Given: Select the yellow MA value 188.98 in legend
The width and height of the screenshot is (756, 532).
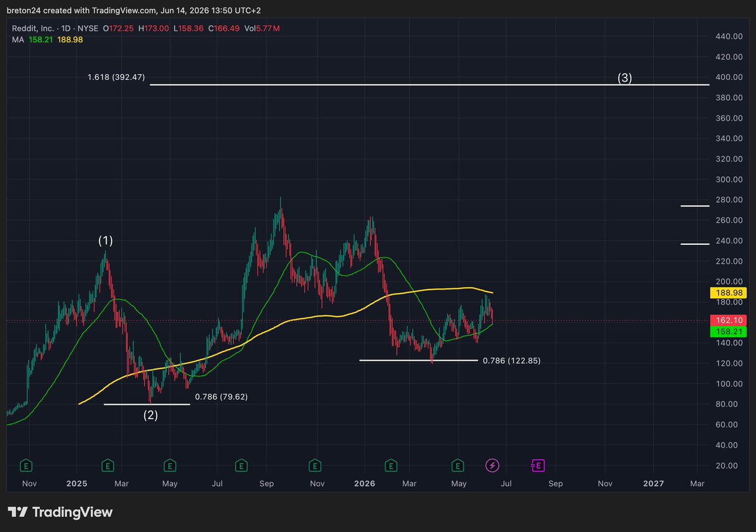Looking at the screenshot, I should (71, 40).
